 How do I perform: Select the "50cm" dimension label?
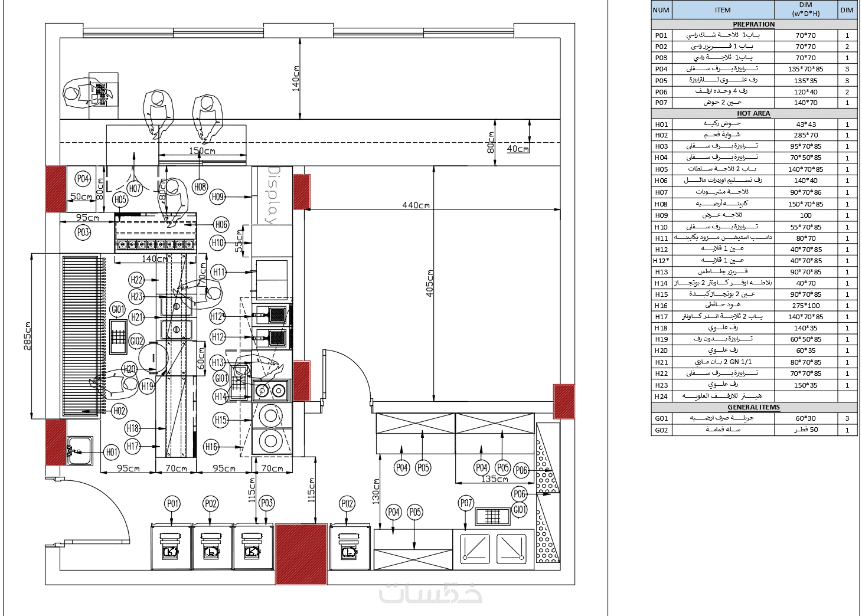click(x=81, y=197)
